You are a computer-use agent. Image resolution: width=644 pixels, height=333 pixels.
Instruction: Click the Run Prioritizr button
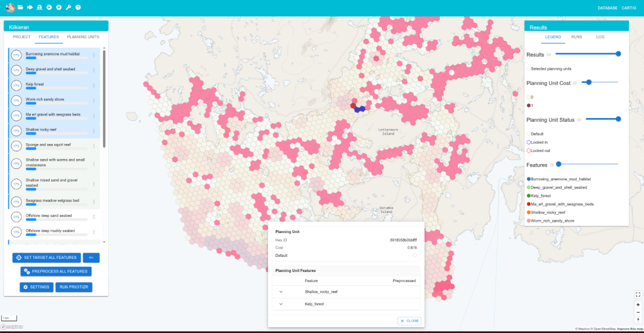[74, 287]
